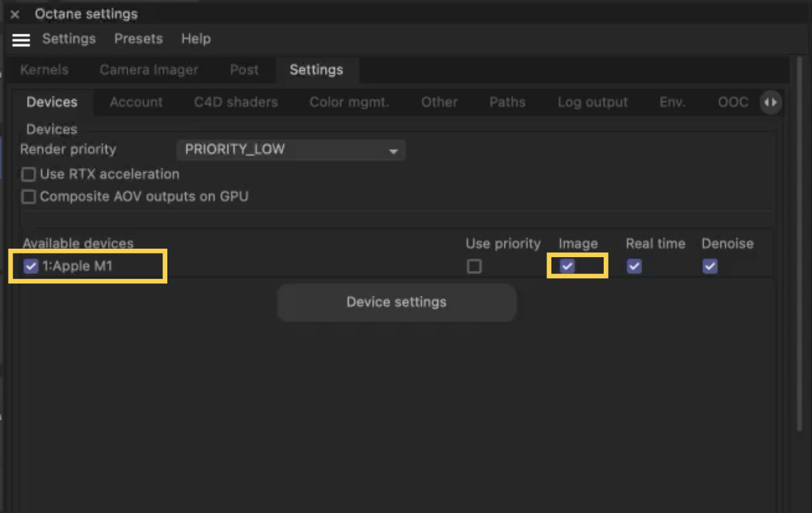
Task: Open the Help menu
Action: 196,39
